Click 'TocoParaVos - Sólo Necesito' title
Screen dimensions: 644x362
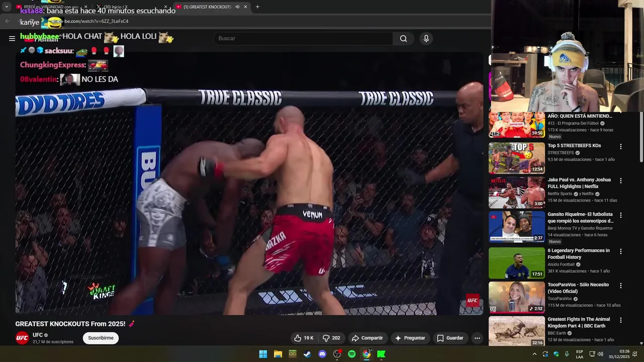(578, 288)
